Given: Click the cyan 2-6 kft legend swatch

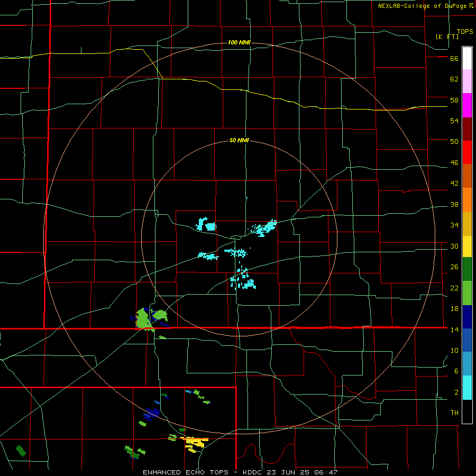Looking at the screenshot, I should (x=467, y=387).
